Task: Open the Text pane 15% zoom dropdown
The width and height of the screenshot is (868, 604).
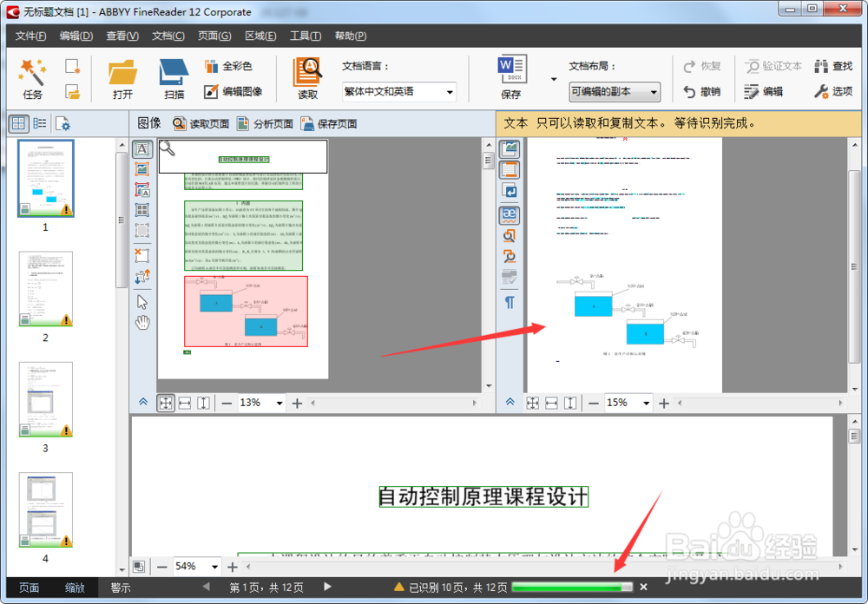Action: point(646,403)
